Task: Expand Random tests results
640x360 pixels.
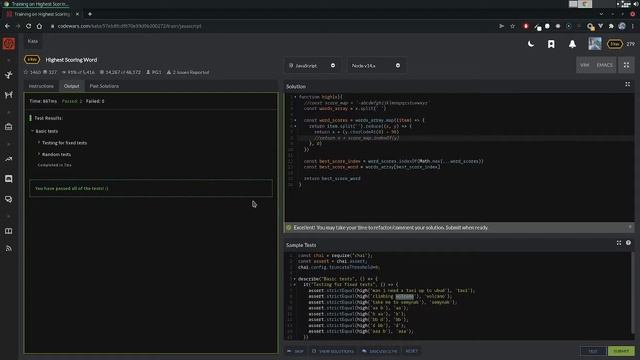Action: [x=55, y=154]
